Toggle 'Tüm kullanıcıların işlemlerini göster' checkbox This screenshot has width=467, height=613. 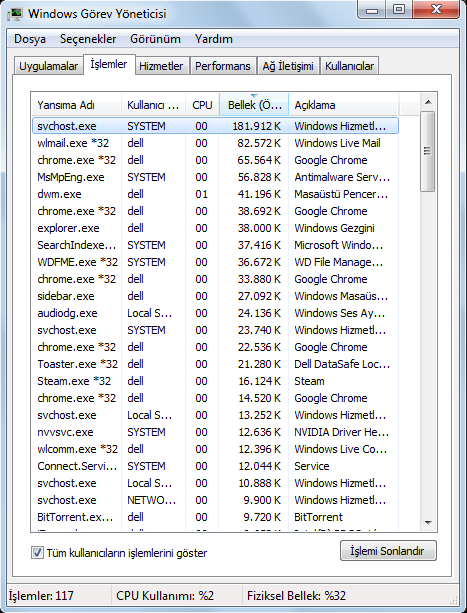tap(37, 552)
